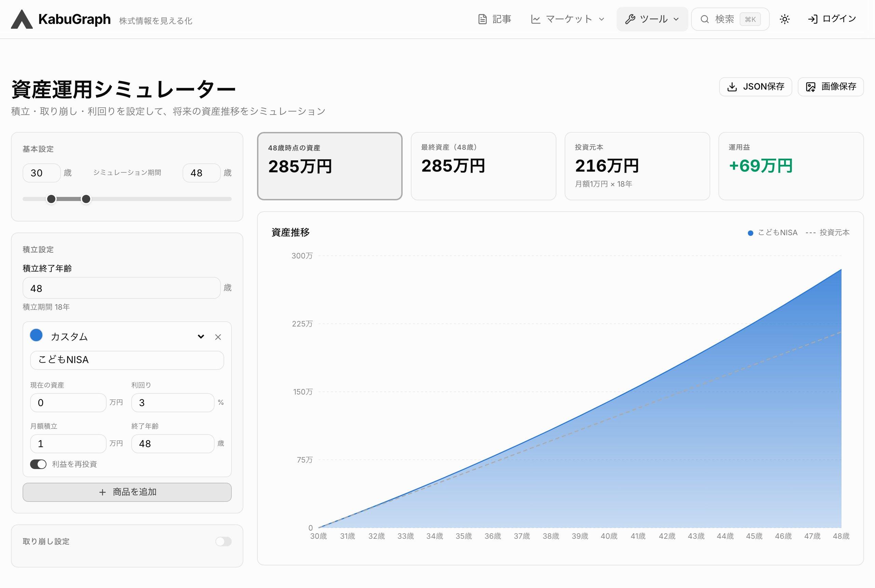Expand the マーケット chevron arrow
Viewport: 875px width, 588px height.
pos(602,19)
